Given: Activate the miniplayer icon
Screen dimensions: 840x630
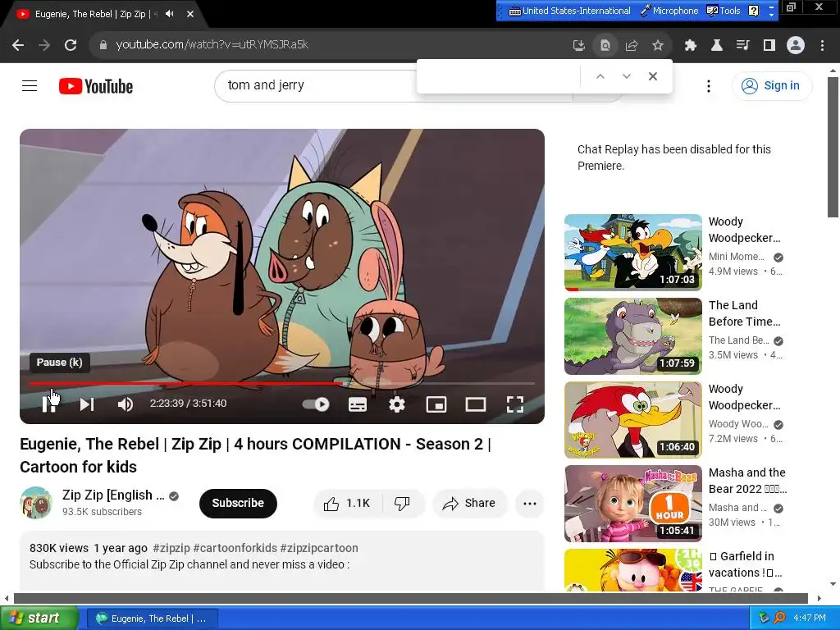Looking at the screenshot, I should point(436,404).
